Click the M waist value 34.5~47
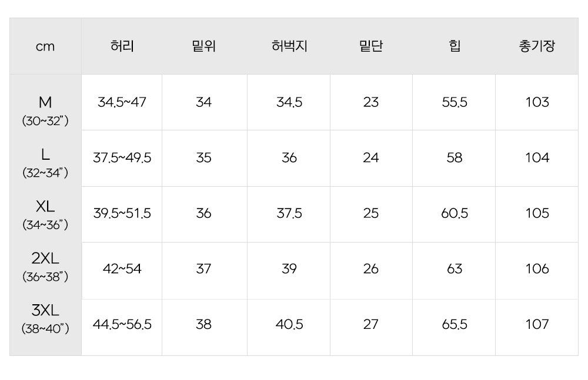 point(122,102)
